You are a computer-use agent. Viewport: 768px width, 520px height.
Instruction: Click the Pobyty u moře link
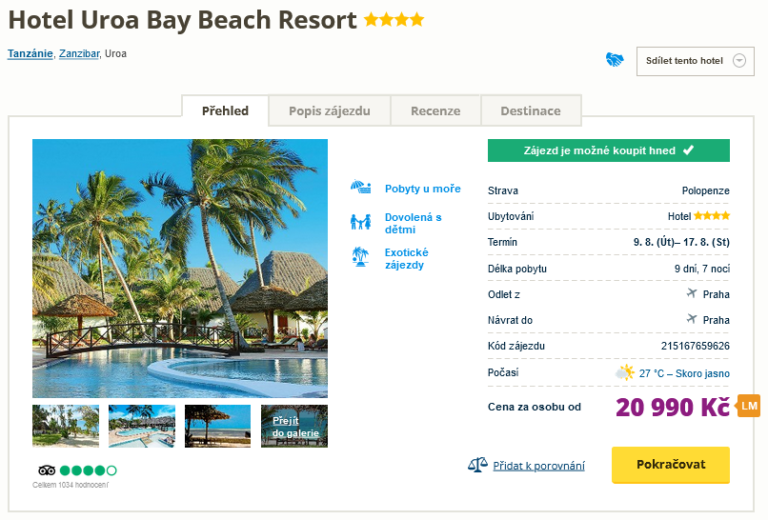tap(422, 189)
